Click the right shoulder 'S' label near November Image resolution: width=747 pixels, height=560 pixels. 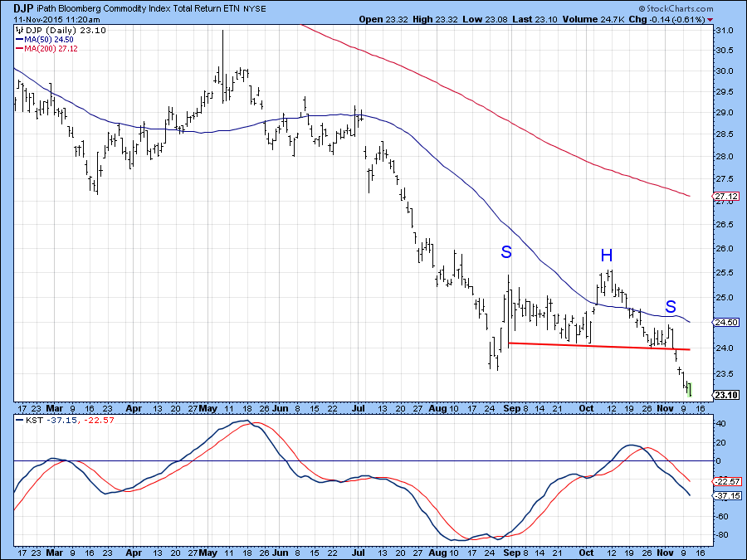click(671, 307)
